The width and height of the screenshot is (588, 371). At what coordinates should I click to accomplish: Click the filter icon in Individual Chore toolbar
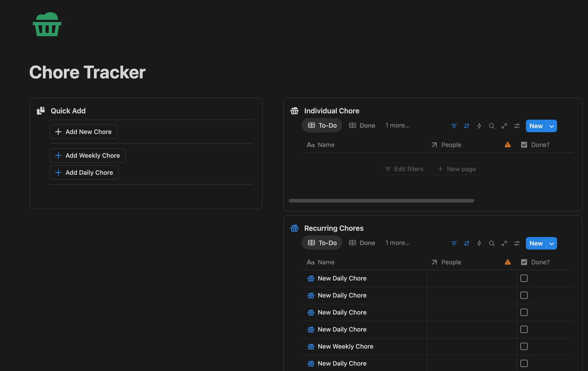tap(454, 126)
